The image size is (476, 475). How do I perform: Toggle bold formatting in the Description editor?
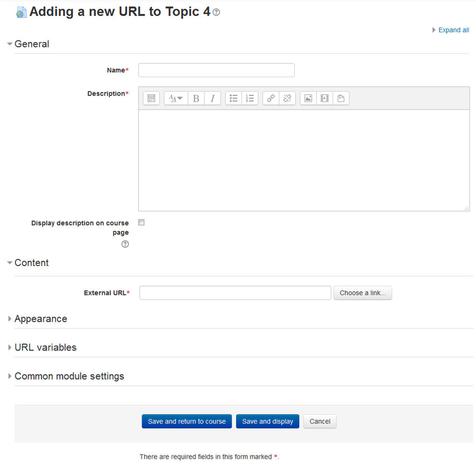click(x=196, y=98)
